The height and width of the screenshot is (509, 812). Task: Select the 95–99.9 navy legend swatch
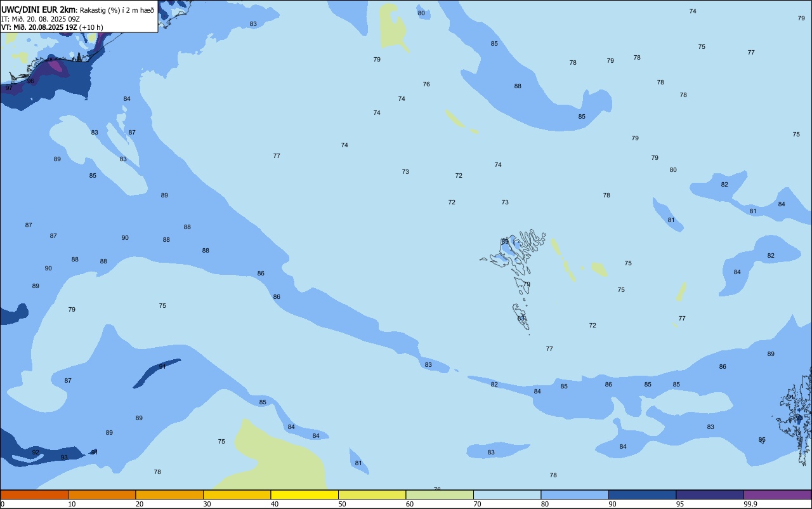(x=710, y=494)
